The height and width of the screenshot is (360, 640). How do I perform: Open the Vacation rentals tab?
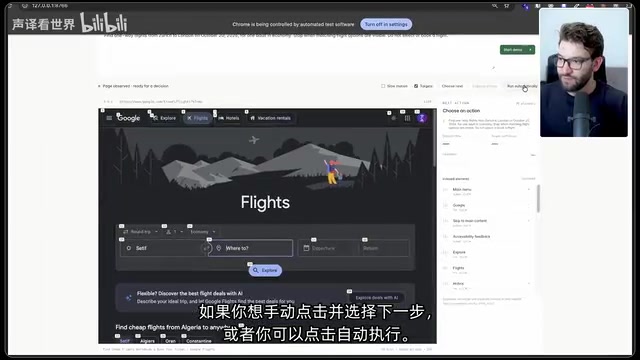pos(271,118)
